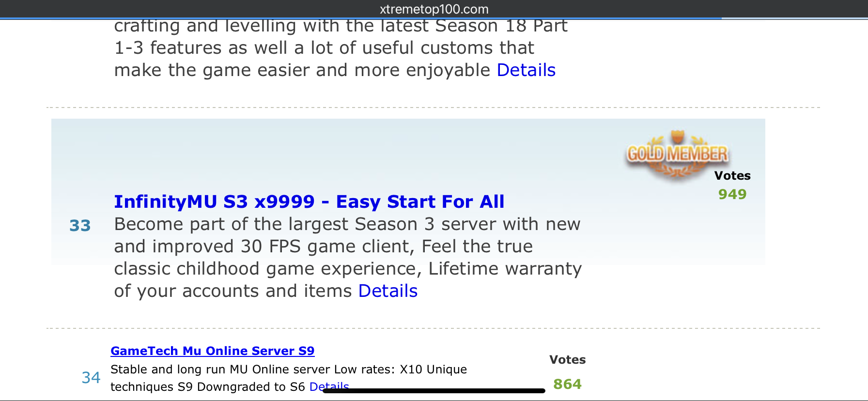Click the Votes label above 864
The image size is (868, 401).
(x=567, y=359)
